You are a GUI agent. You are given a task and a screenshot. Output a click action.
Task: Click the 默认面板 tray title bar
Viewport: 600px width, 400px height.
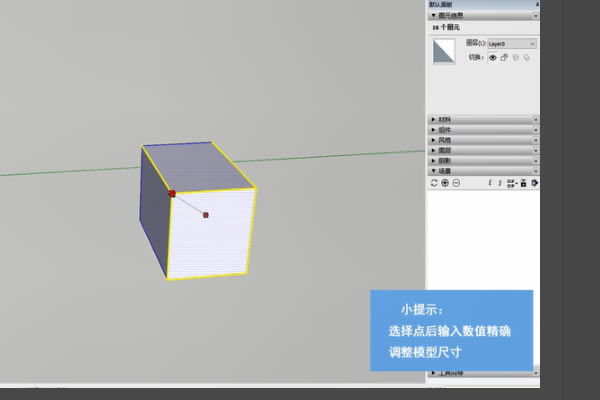(x=483, y=4)
